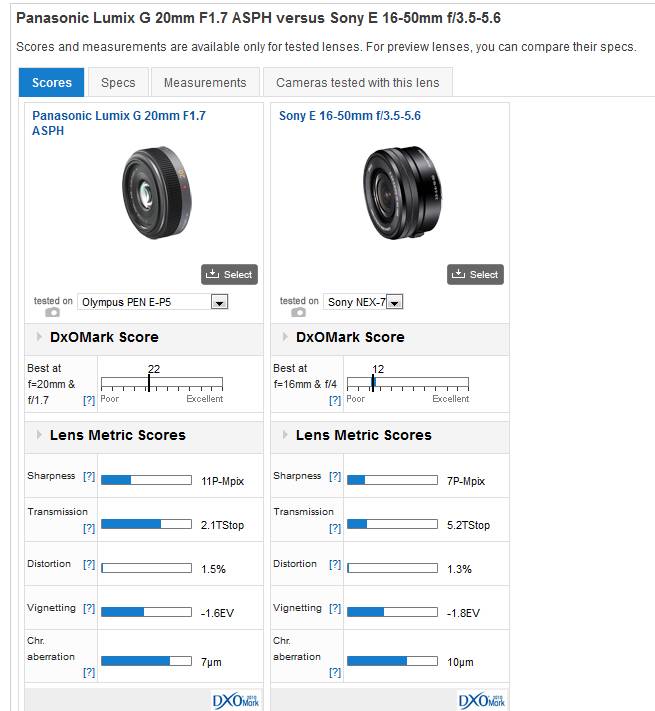Collapse Panasonic Lens Metric Scores section
The height and width of the screenshot is (711, 655).
point(39,436)
